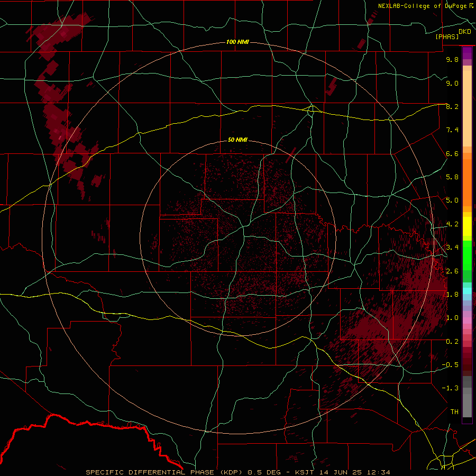Click the 5.0 scale value
This screenshot has width=476, height=476.
(452, 200)
